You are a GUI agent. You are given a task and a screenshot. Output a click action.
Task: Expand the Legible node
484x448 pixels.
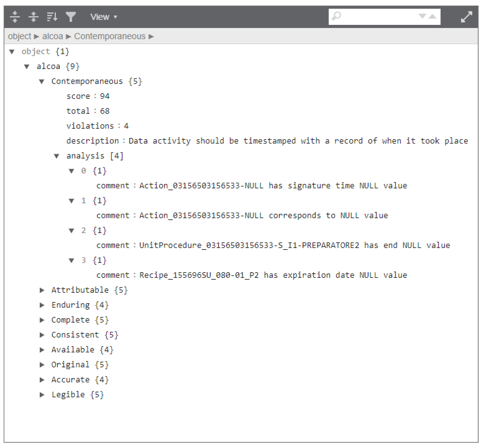42,394
